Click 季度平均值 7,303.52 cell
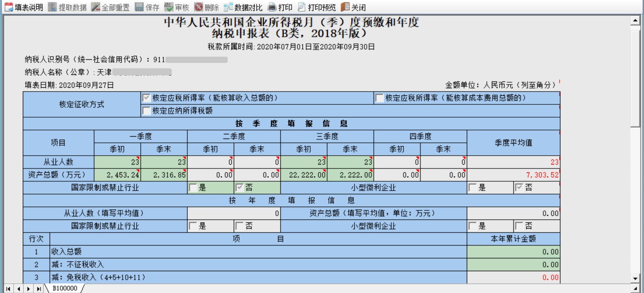This screenshot has height=293, width=644. [513, 175]
